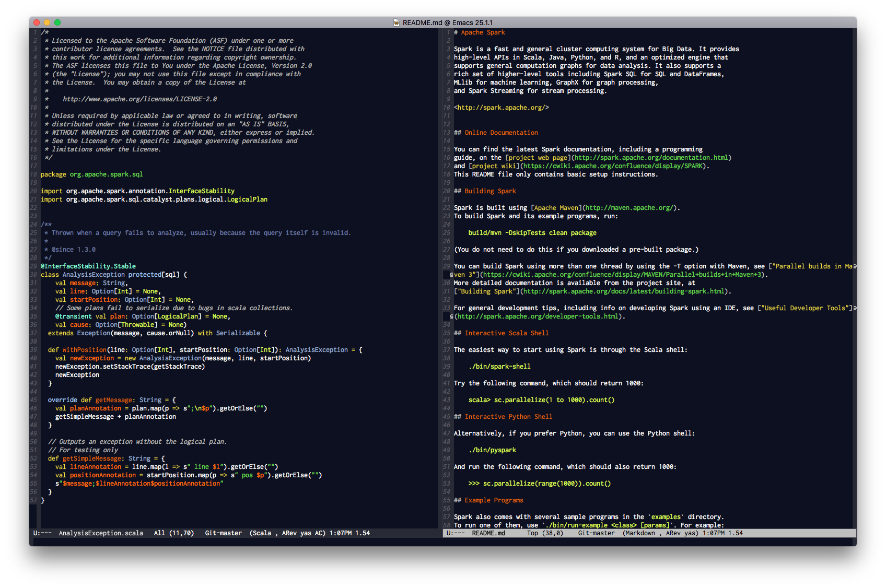This screenshot has height=588, width=886.
Task: Click the '@InterfaceStability.Stable' annotation
Action: [x=88, y=266]
